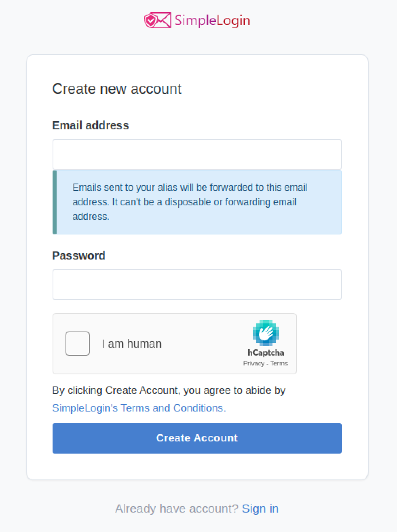397x532 pixels.
Task: Click inside the Password field
Action: [197, 284]
